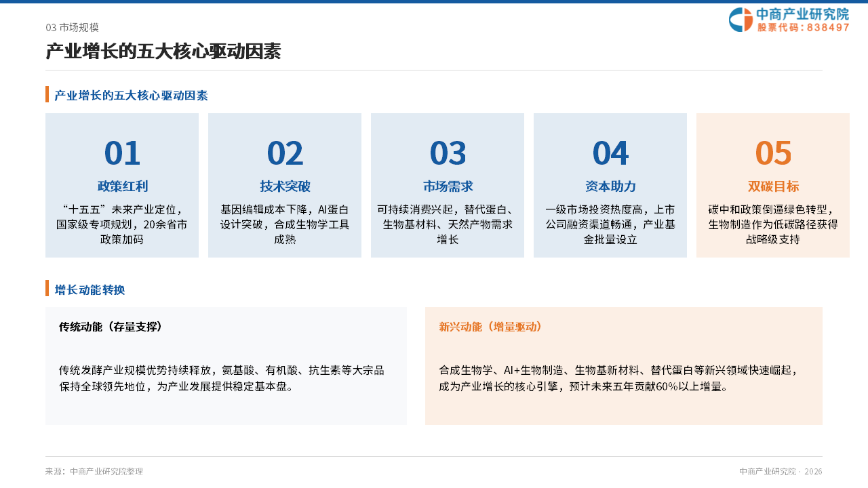Select the 03 市场规模 section label
The width and height of the screenshot is (868, 488).
(73, 27)
